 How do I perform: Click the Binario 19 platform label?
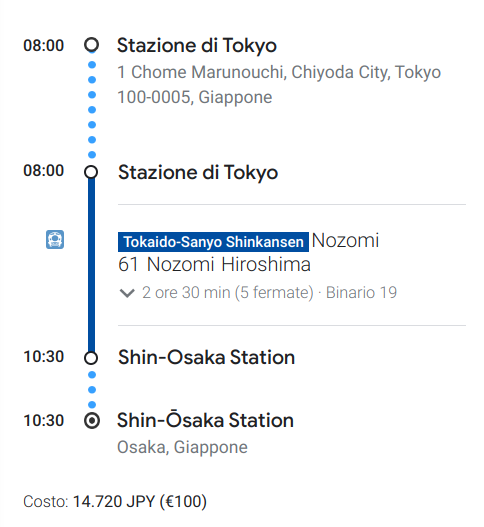coord(361,292)
